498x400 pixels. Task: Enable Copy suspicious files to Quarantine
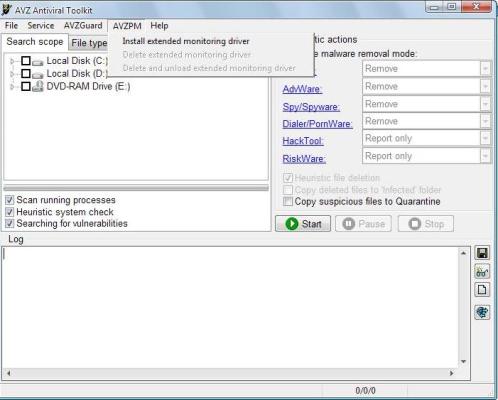point(288,201)
